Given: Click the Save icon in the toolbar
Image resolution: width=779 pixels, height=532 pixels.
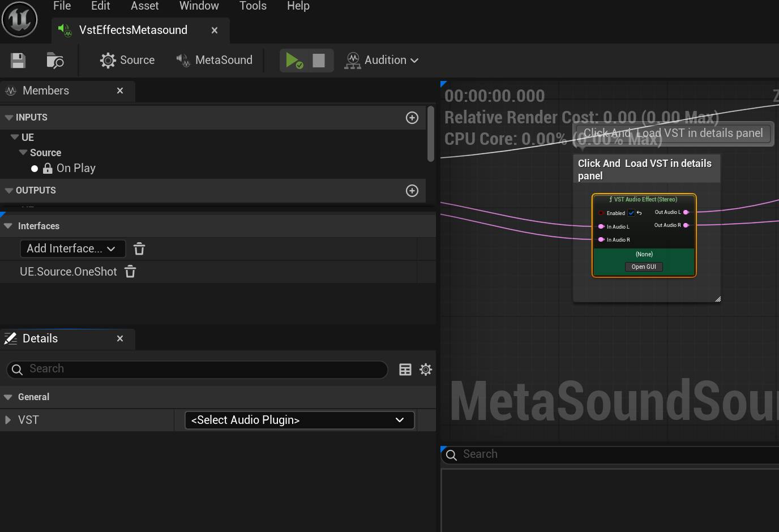Looking at the screenshot, I should pos(18,60).
